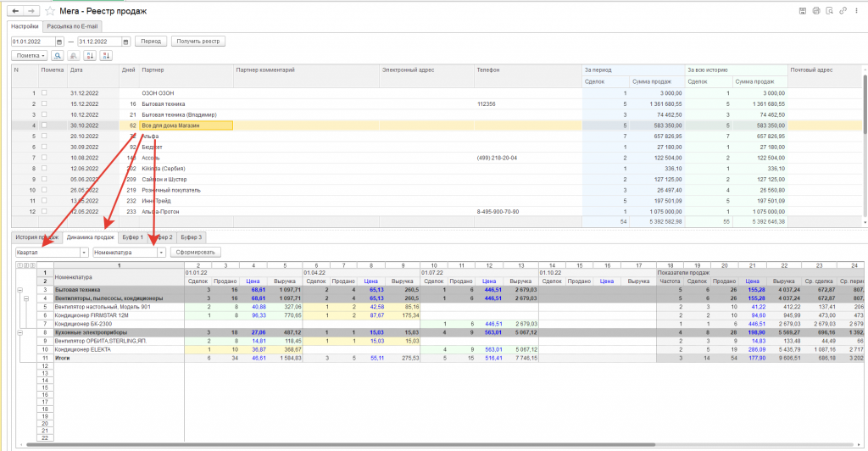Add to favorites with the star icon
868x451 pixels.
(x=50, y=11)
